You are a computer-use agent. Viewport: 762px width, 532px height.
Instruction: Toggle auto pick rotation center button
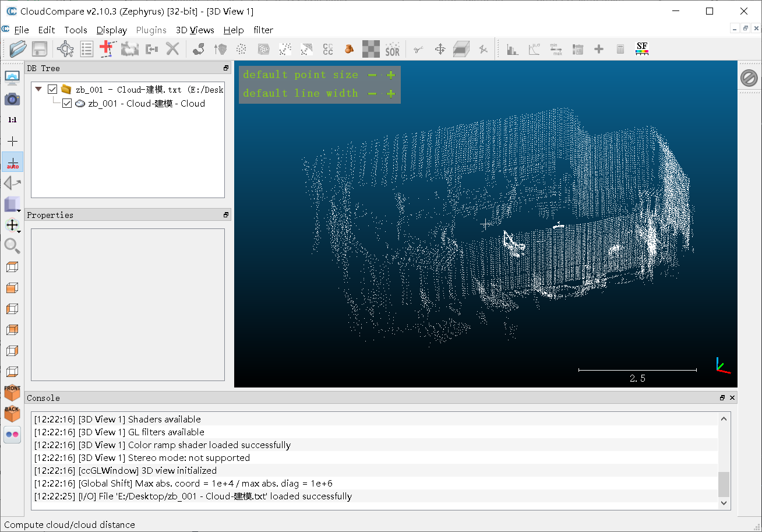tap(12, 162)
